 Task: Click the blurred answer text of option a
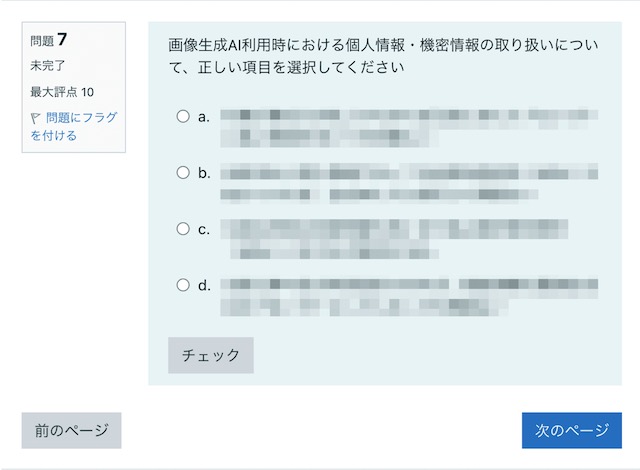tap(409, 128)
